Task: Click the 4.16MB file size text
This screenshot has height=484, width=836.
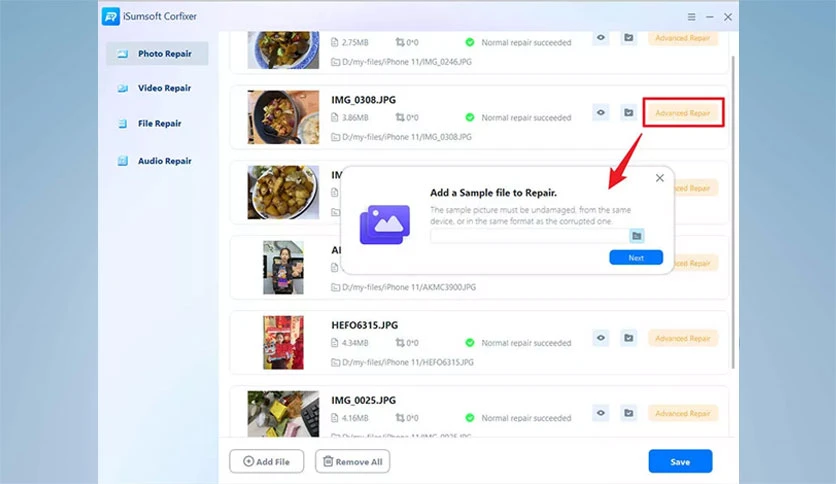Action: click(355, 418)
